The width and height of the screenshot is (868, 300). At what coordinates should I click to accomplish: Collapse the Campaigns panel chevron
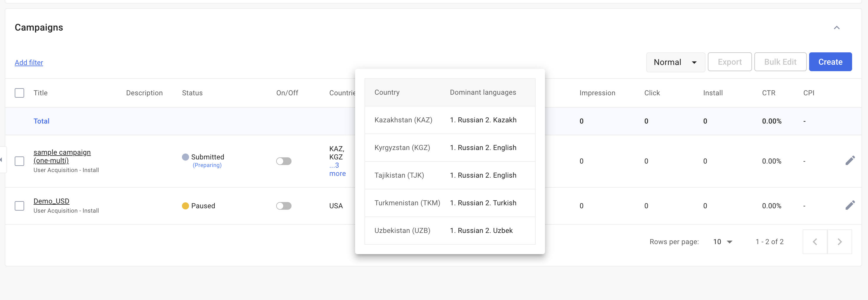tap(836, 28)
